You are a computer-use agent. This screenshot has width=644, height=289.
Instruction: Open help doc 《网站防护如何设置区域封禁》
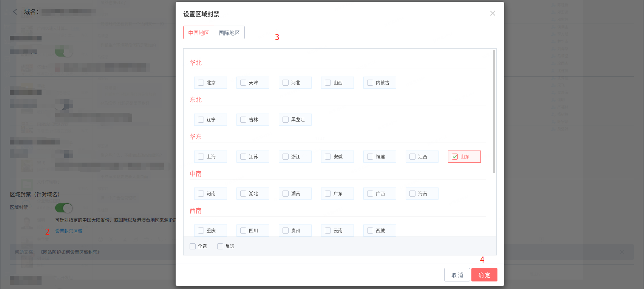pyautogui.click(x=70, y=252)
